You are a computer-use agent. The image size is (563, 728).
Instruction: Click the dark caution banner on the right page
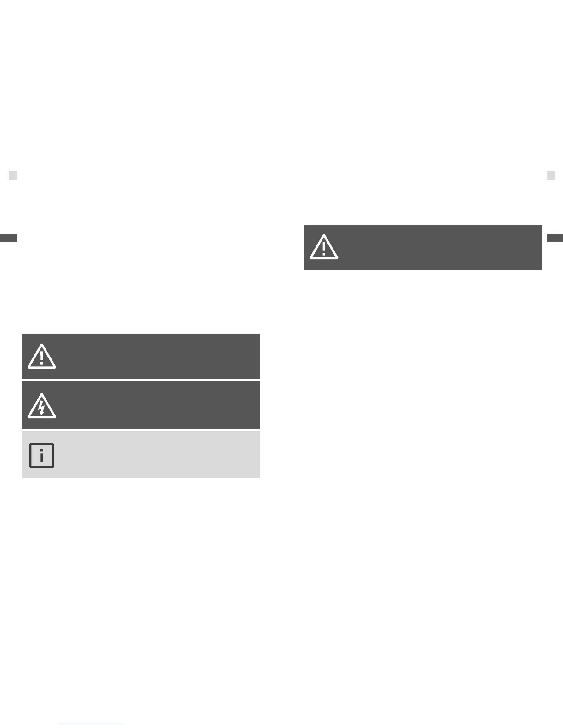pos(423,247)
